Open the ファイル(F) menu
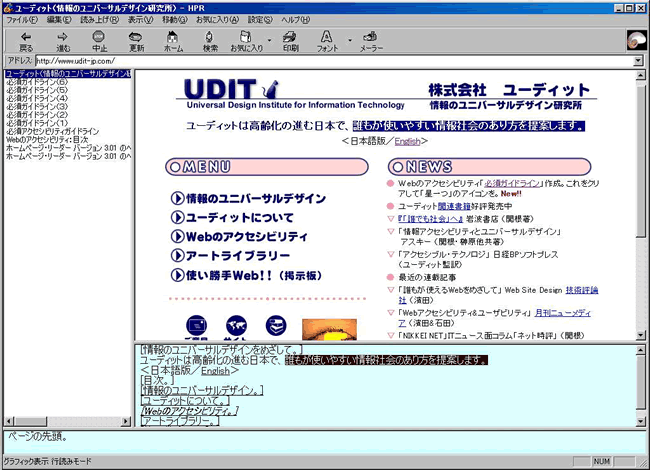 [x=22, y=19]
